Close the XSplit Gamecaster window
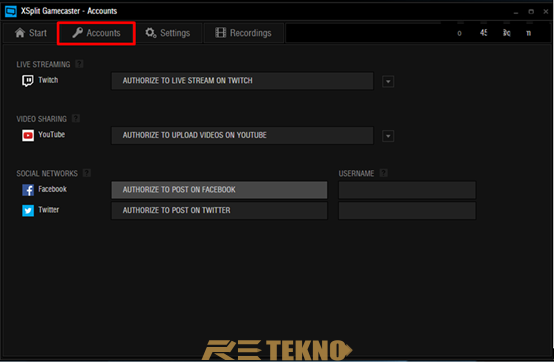The width and height of the screenshot is (554, 363). [546, 12]
